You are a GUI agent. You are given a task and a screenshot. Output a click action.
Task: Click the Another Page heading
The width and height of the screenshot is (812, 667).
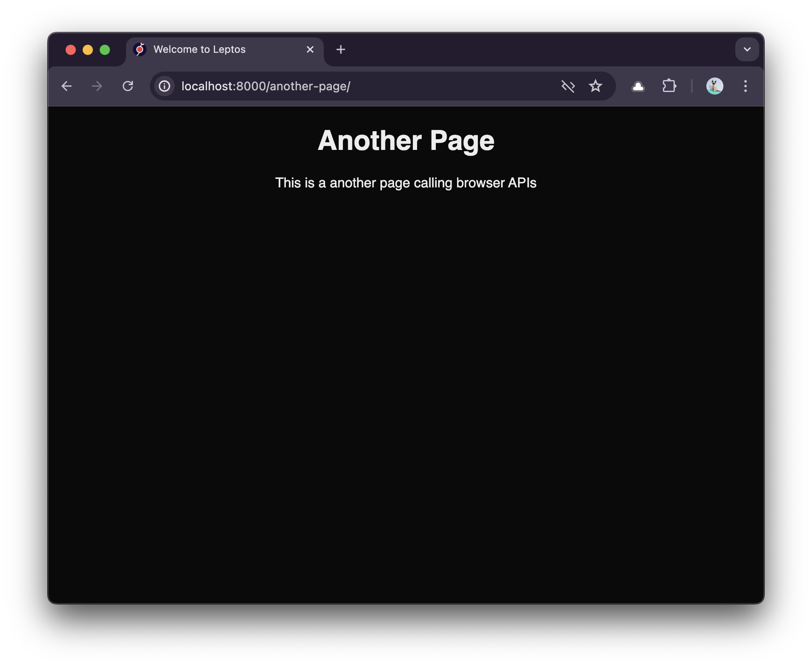406,141
